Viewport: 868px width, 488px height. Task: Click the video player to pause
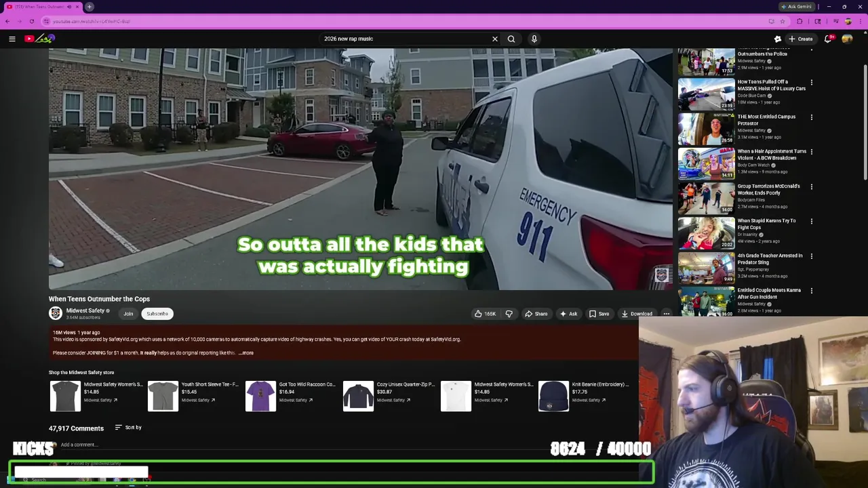(x=360, y=169)
